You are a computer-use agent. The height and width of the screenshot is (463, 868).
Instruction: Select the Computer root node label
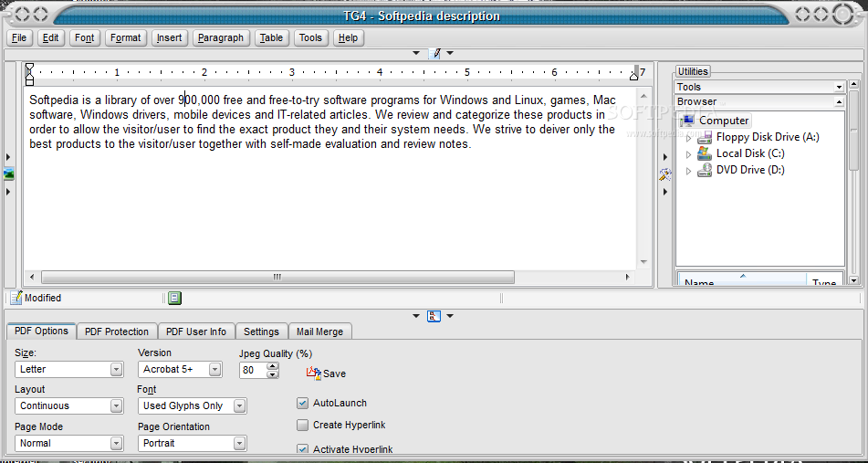tap(724, 121)
